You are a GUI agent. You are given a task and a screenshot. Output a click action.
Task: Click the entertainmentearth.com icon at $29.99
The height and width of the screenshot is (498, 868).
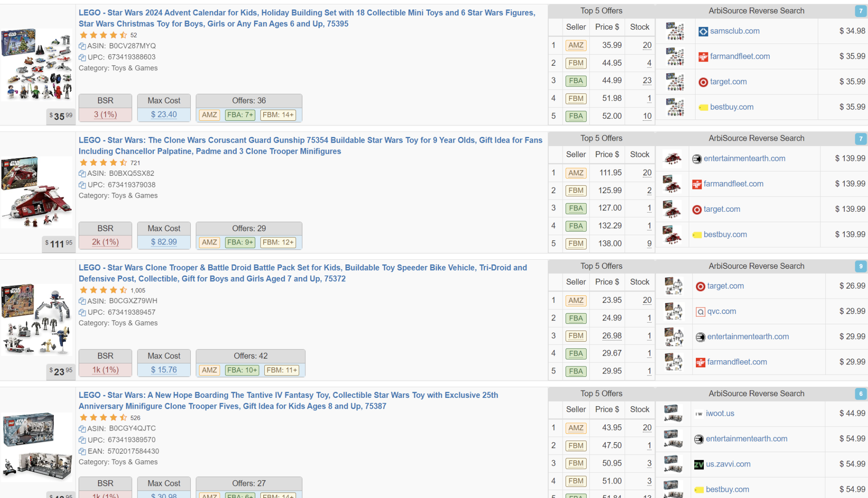pos(700,337)
